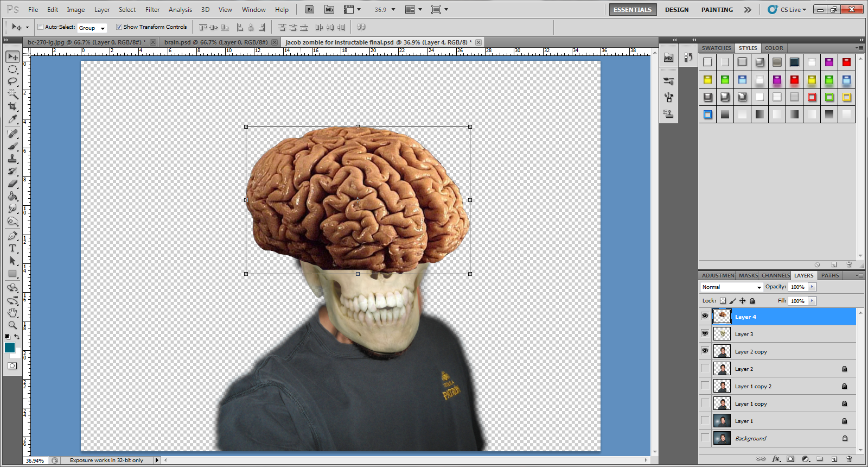Select the Hand tool
The width and height of the screenshot is (868, 467).
coord(13,313)
